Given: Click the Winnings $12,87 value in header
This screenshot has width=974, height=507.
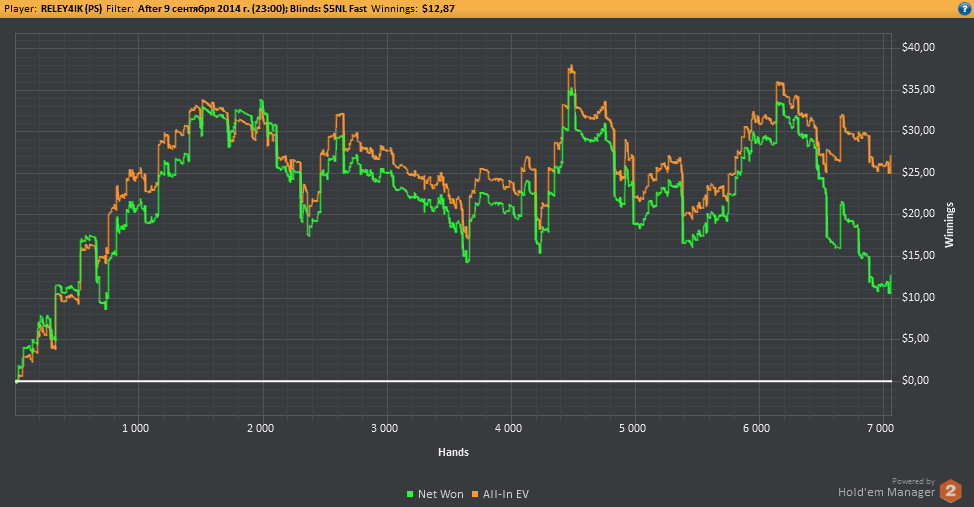Looking at the screenshot, I should tap(438, 9).
